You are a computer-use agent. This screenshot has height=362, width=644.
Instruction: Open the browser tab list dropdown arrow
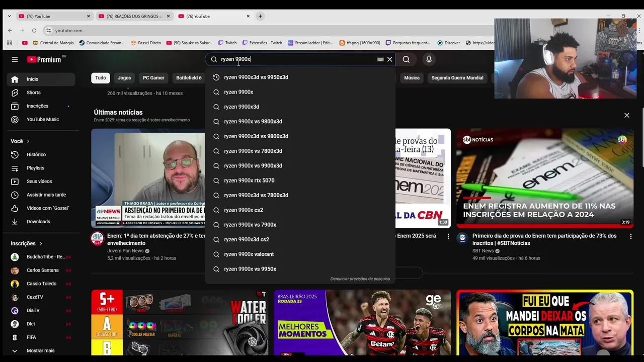pos(9,16)
